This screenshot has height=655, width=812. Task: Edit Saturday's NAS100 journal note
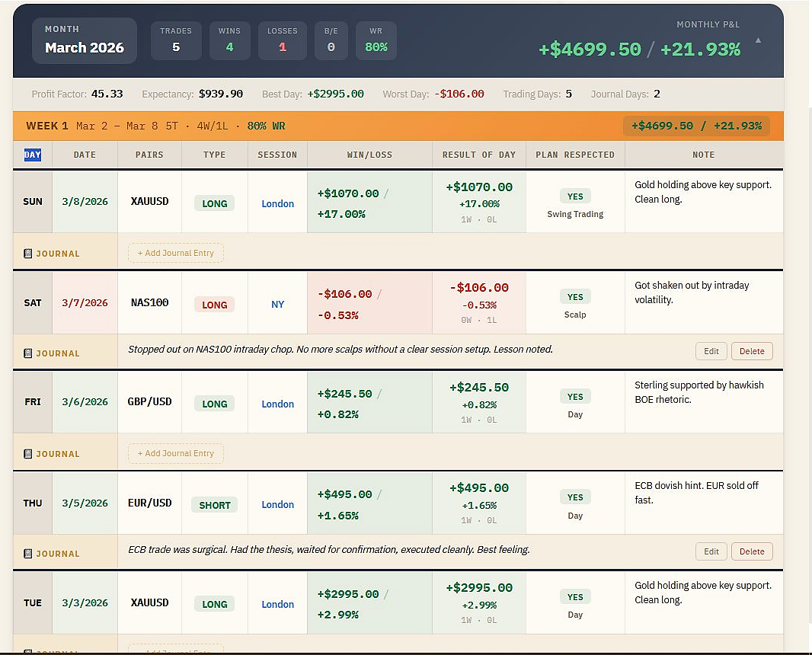(711, 351)
